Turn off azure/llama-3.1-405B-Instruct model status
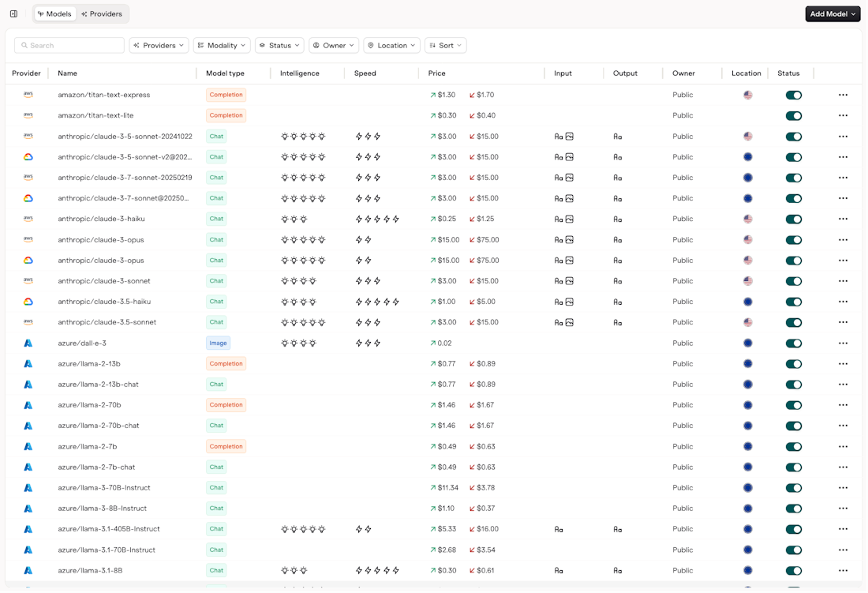The width and height of the screenshot is (868, 593). tap(794, 529)
